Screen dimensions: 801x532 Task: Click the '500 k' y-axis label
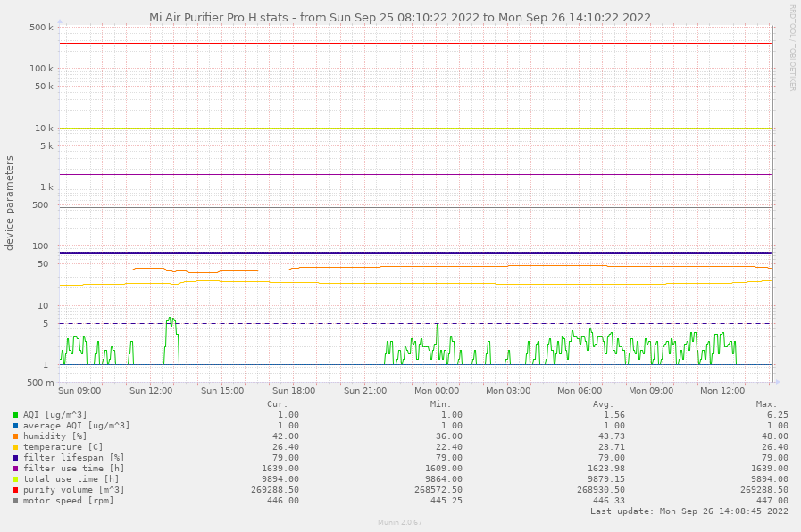coord(41,28)
